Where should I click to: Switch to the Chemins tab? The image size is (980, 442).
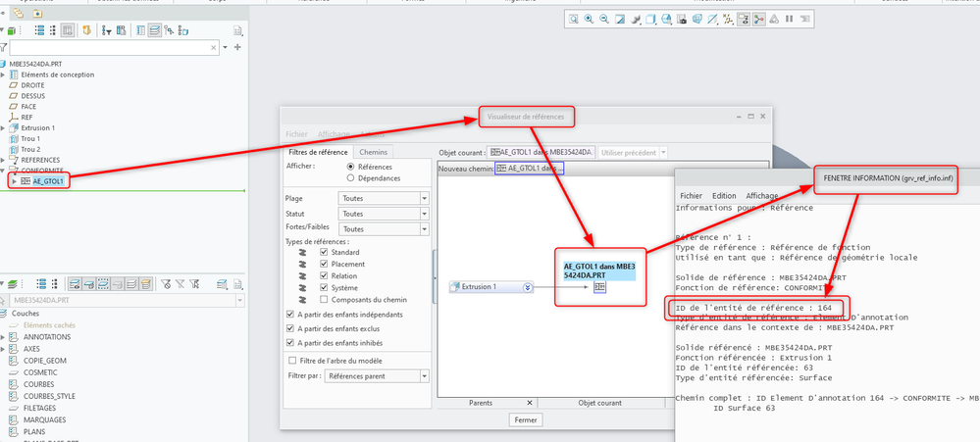pyautogui.click(x=372, y=152)
